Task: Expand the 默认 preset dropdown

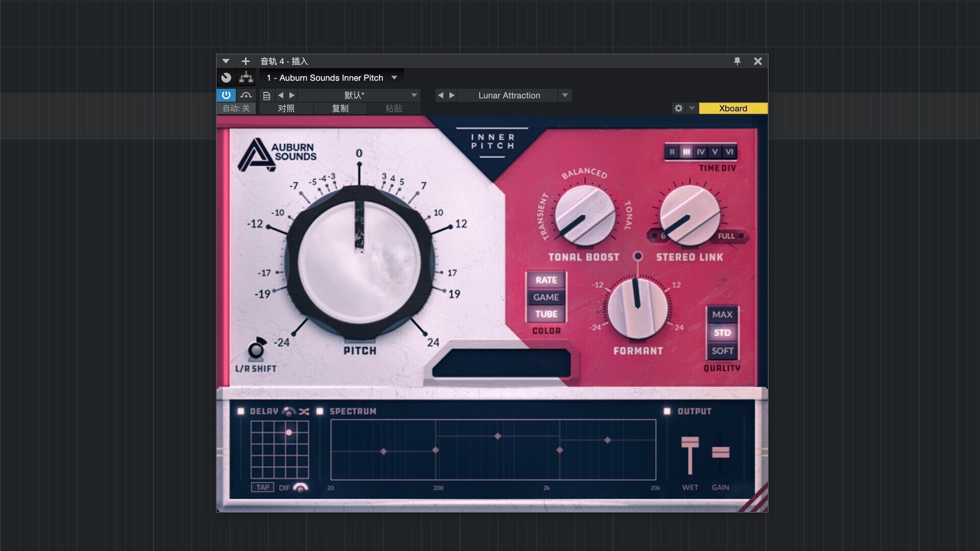Action: pos(414,95)
